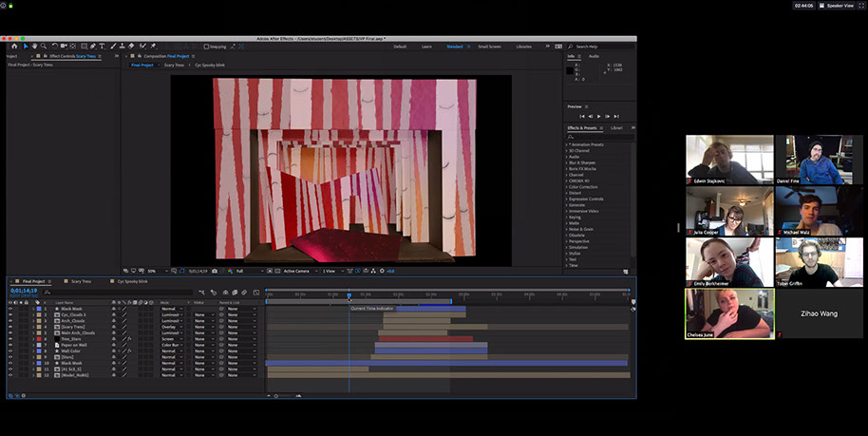
Task: Click Speaker View in Zoom
Action: 837,6
